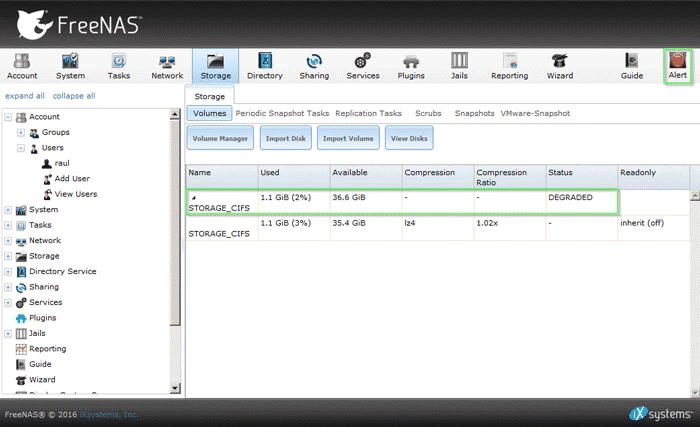Viewport: 700px width, 427px height.
Task: Open Periodic Snapshot Tasks tab
Action: 282,113
